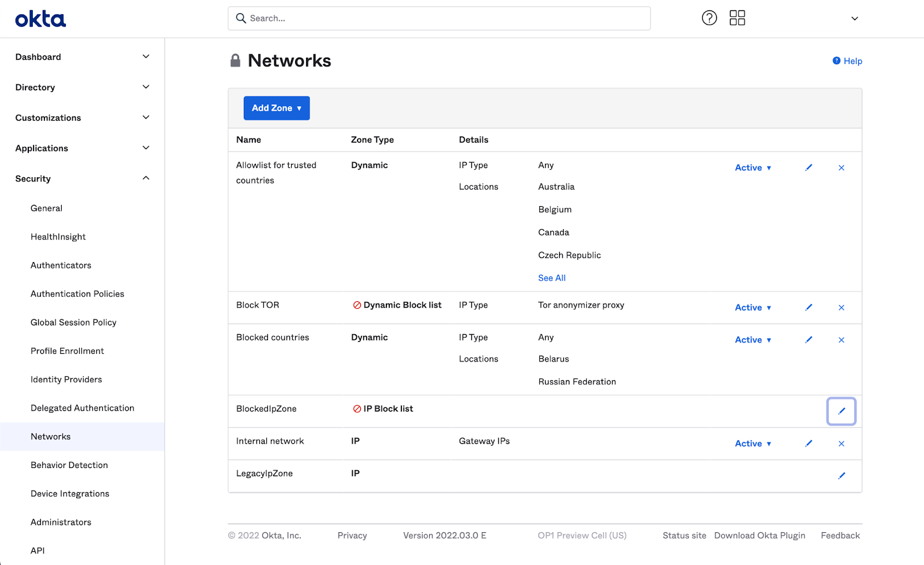Click the LegacyIpZone name

coord(264,473)
